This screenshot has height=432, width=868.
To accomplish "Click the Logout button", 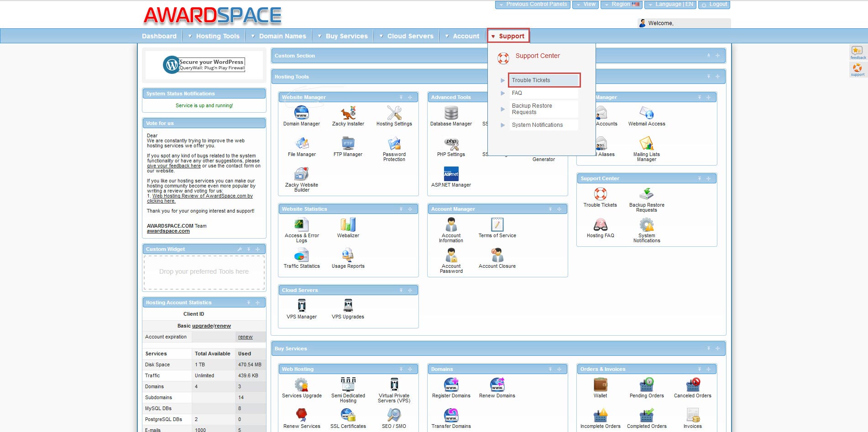I will tap(714, 5).
